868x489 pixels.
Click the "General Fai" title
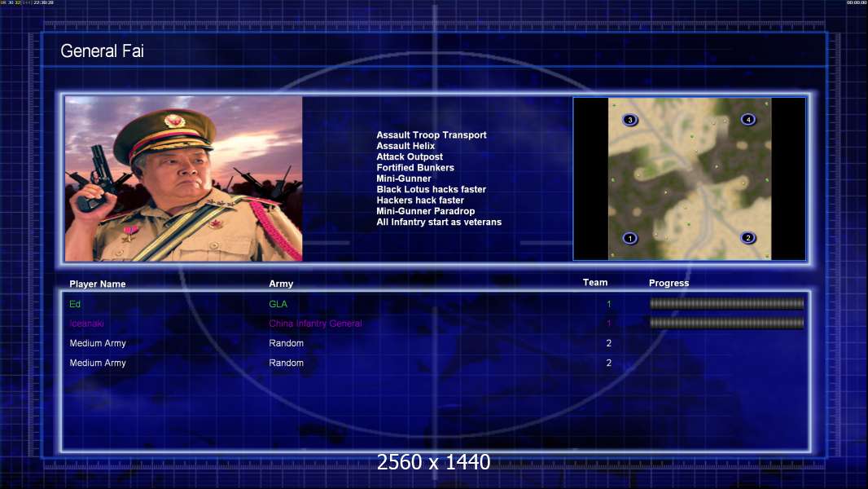(102, 51)
